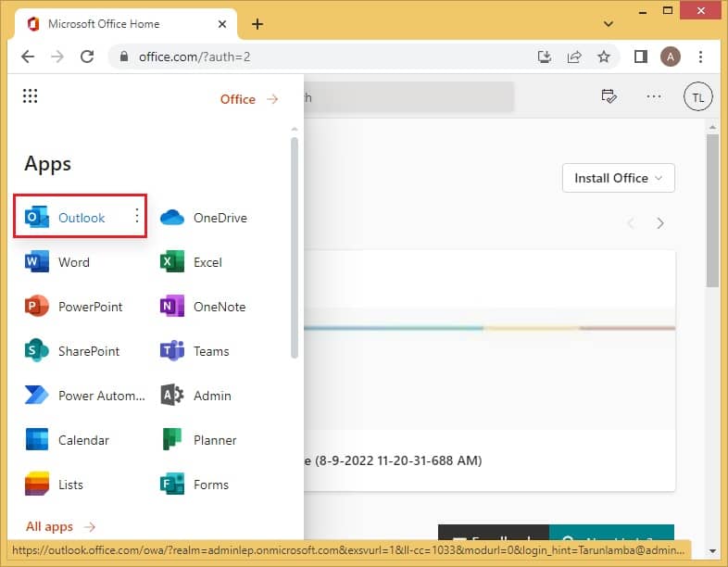Viewport: 728px width, 567px height.
Task: Click the page scrollbar down arrow
Action: coord(712,551)
